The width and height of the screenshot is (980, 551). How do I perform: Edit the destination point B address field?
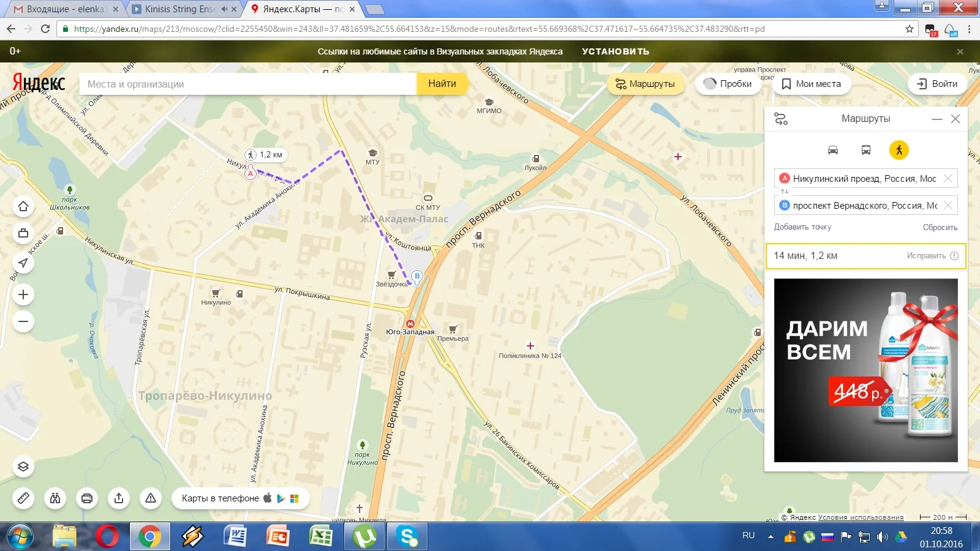tap(865, 206)
